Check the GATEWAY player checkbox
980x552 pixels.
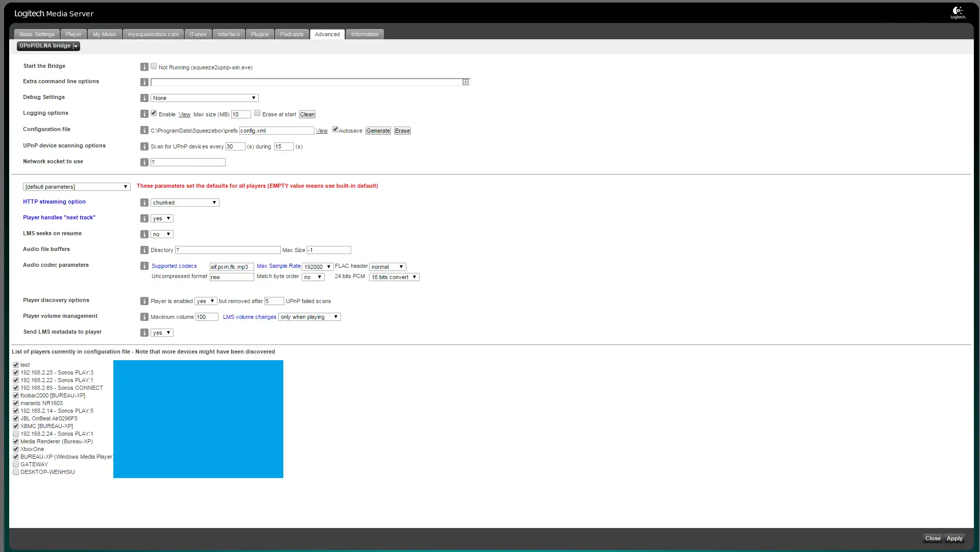coord(16,464)
